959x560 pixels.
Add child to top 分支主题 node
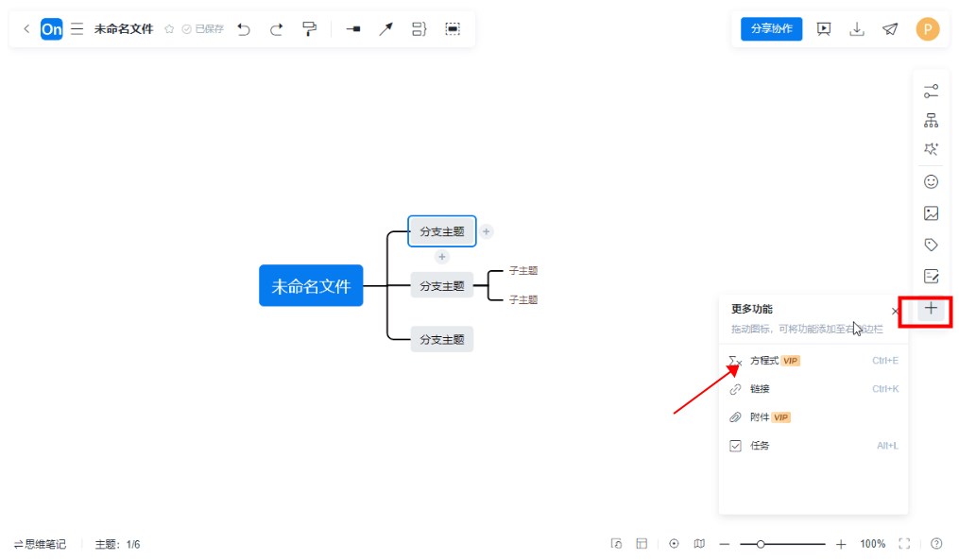pyautogui.click(x=487, y=231)
